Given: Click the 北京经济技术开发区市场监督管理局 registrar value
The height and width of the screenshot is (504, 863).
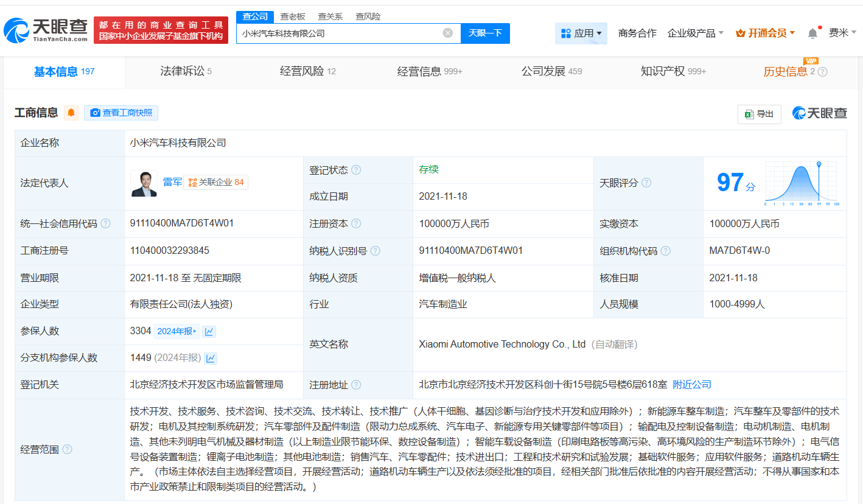Looking at the screenshot, I should (206, 385).
